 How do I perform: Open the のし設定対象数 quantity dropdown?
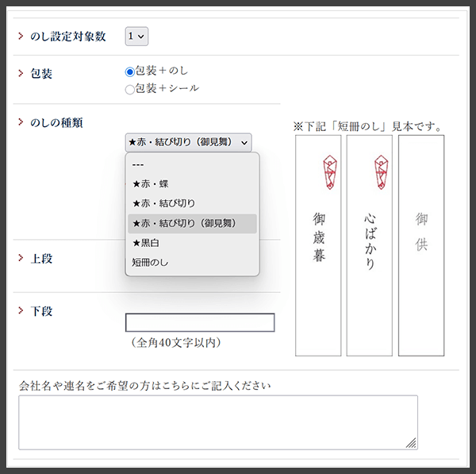(x=136, y=36)
